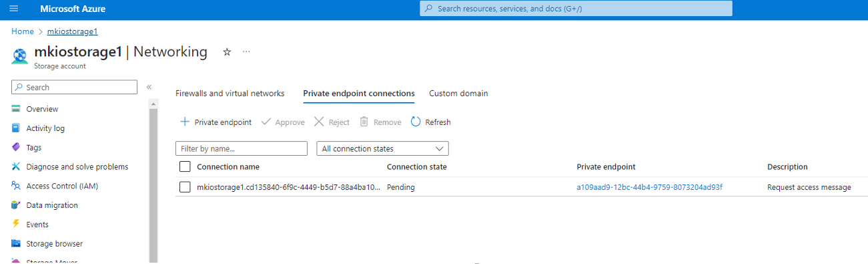The width and height of the screenshot is (868, 264).
Task: Collapse the sidebar with double chevron
Action: (149, 87)
